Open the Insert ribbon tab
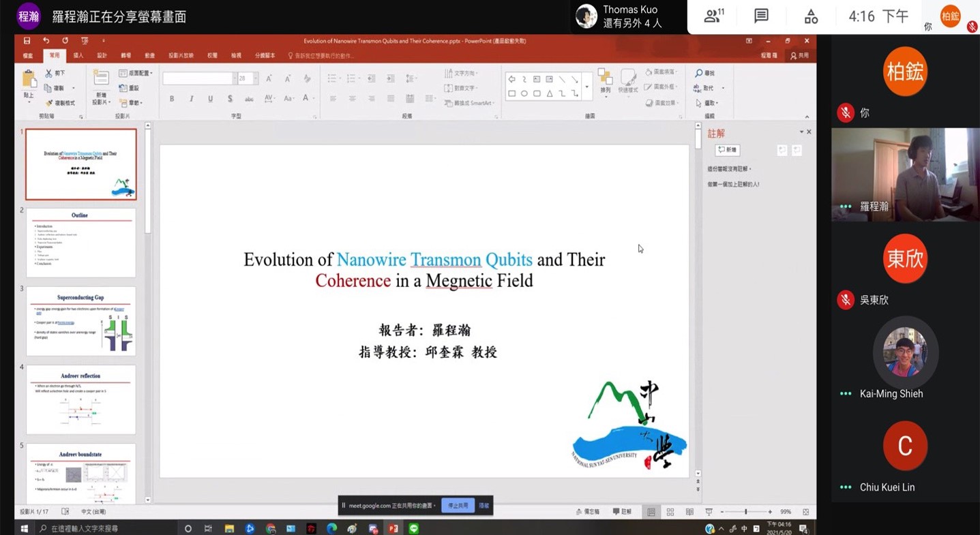The height and width of the screenshot is (535, 980). [78, 55]
